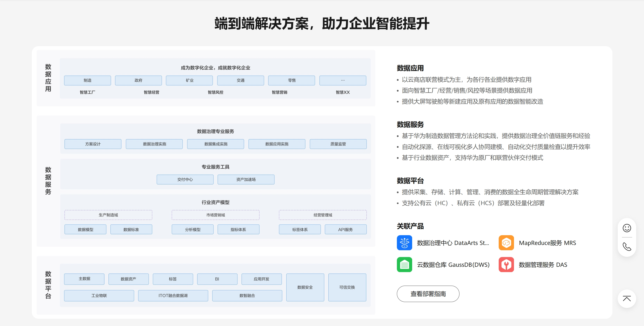The width and height of the screenshot is (644, 326).
Task: Click the 生产制造域 dashed box
Action: pyautogui.click(x=108, y=215)
